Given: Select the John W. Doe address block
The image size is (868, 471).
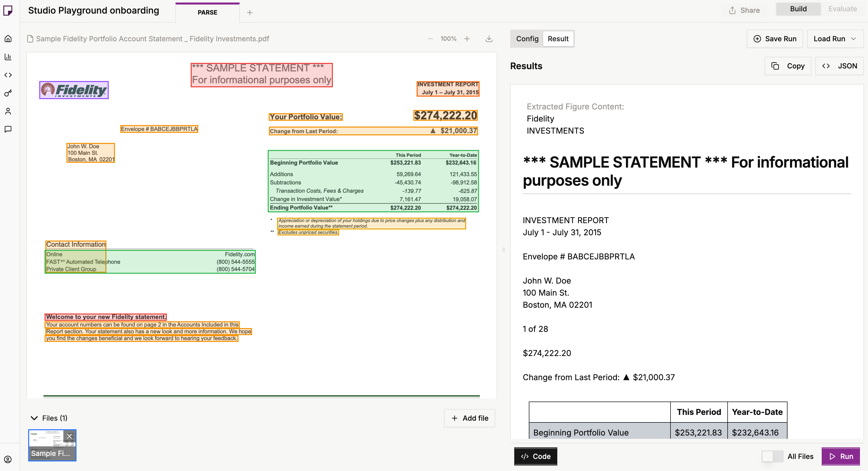Looking at the screenshot, I should coord(91,153).
